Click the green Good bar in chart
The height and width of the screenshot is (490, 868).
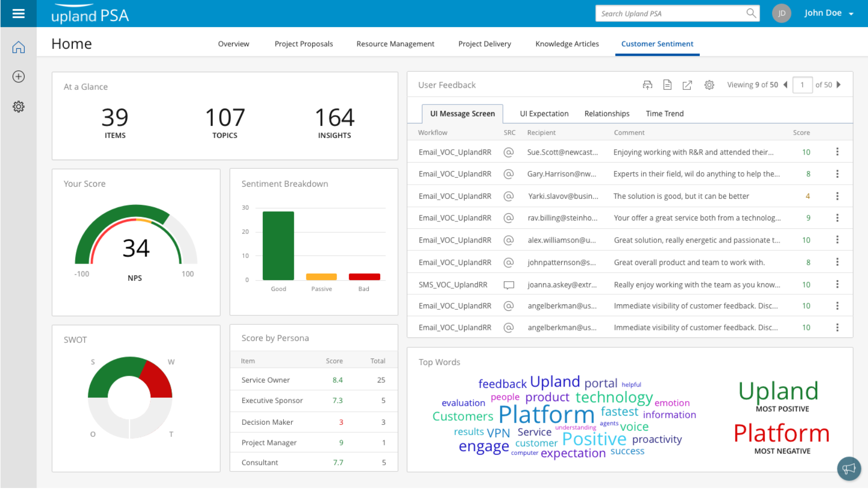point(278,246)
